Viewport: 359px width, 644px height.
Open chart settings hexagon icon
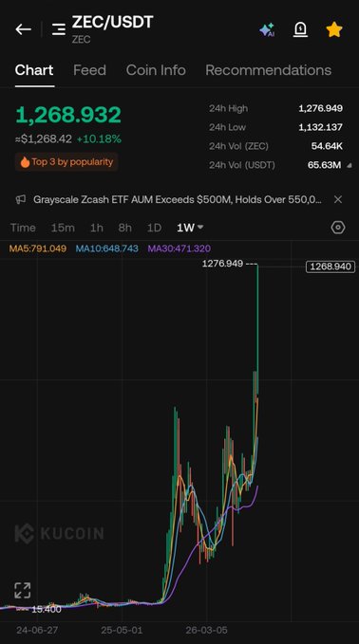click(x=338, y=228)
